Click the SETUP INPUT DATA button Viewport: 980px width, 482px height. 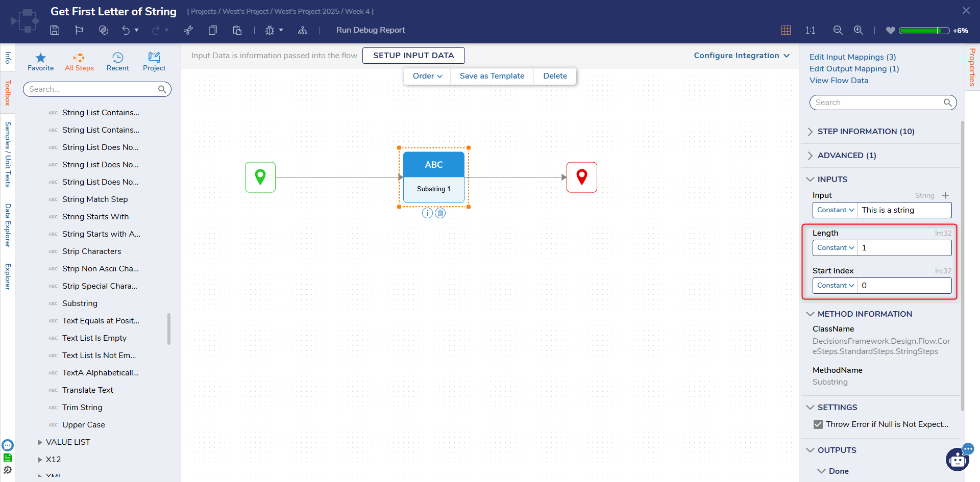click(x=413, y=56)
